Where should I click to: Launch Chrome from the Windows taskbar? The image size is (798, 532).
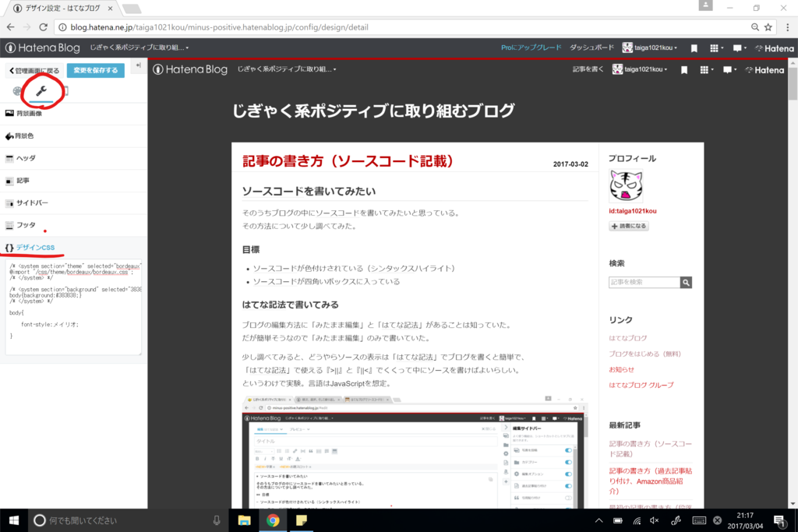point(273,520)
